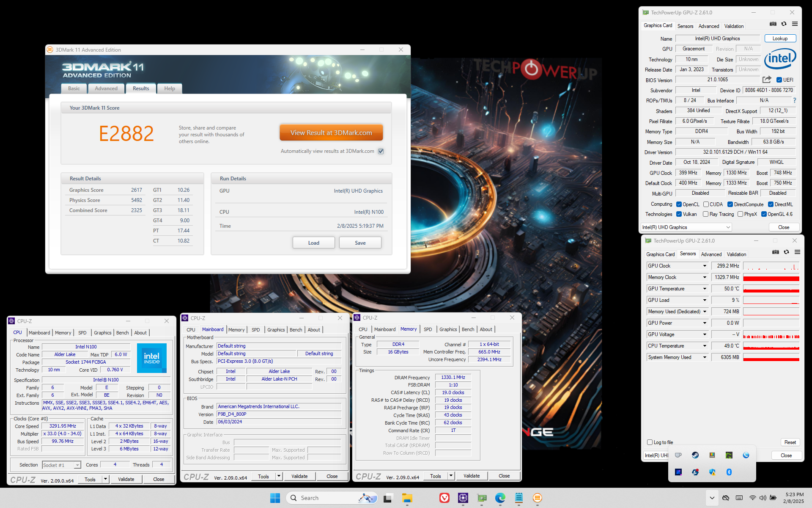This screenshot has height=508, width=812.
Task: Open the GPU Clock sensor dropdown
Action: pyautogui.click(x=705, y=266)
